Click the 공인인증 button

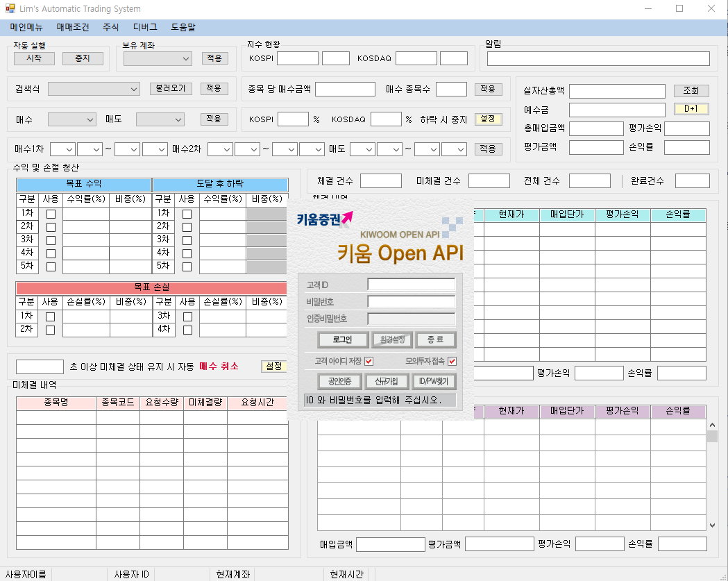340,381
